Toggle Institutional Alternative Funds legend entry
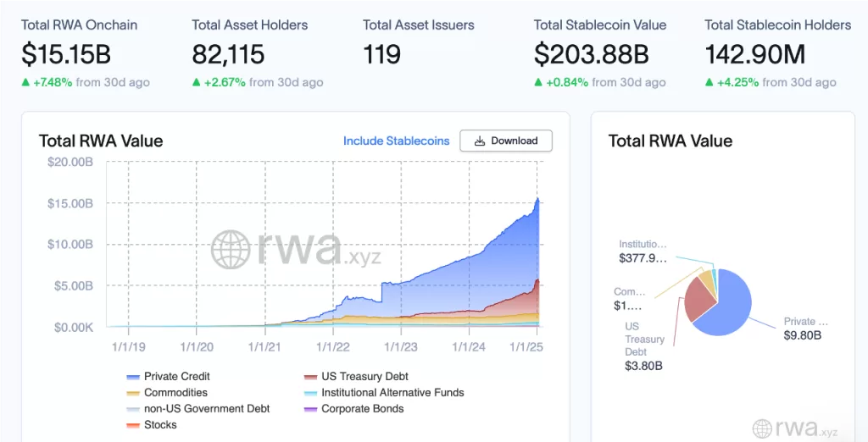 [x=383, y=392]
